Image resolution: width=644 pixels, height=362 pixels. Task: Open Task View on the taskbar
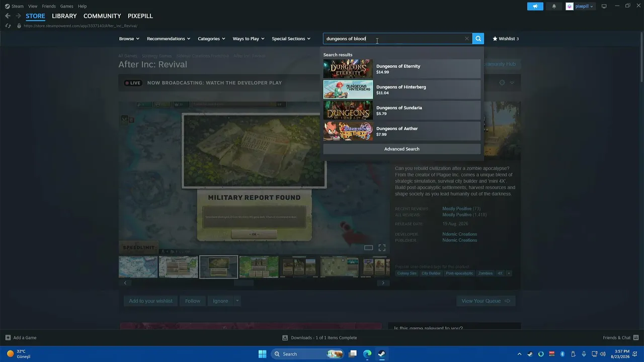pos(353,354)
